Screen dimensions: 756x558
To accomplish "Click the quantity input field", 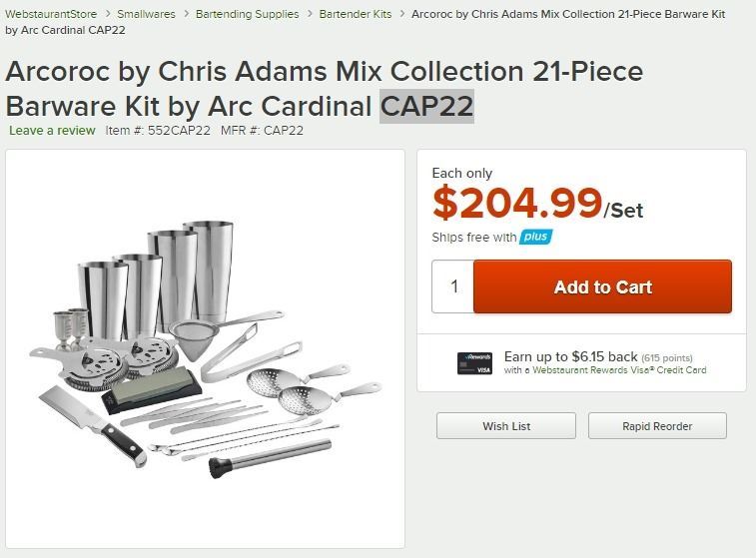I will click(x=453, y=286).
